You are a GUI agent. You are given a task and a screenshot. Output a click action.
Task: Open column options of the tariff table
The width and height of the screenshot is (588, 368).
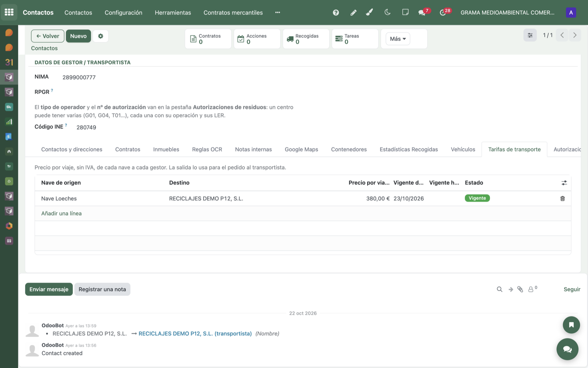click(x=564, y=183)
